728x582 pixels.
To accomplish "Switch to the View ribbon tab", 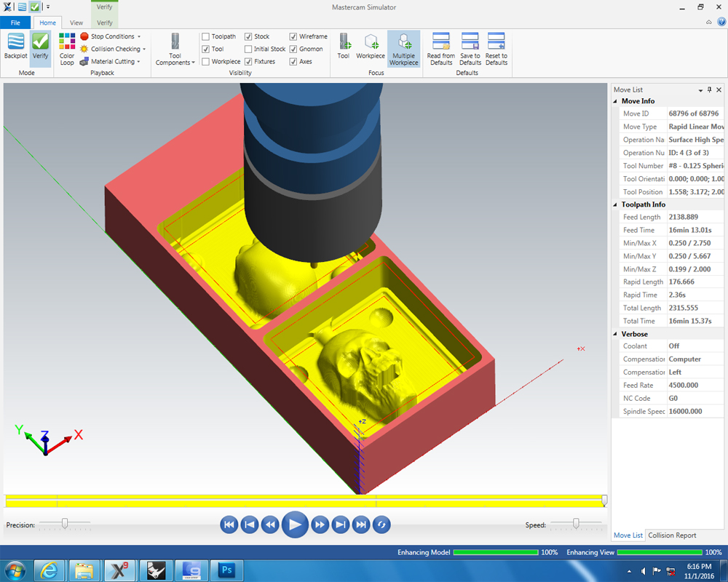I will pyautogui.click(x=76, y=23).
